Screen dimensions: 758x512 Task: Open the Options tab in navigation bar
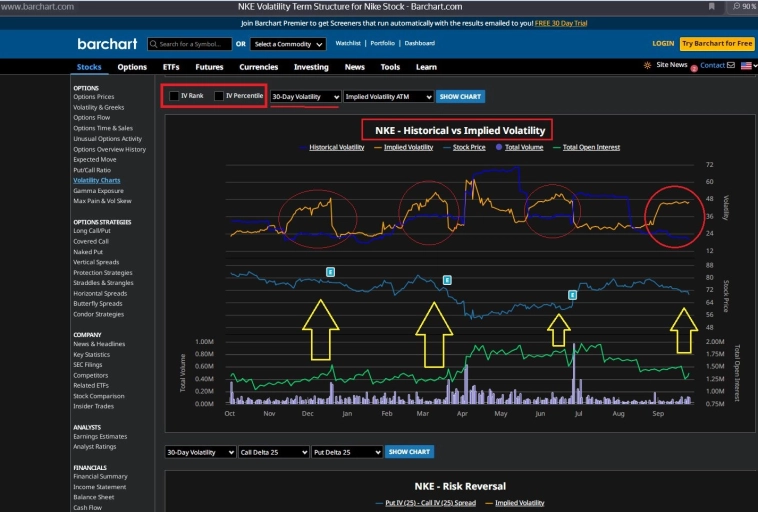click(132, 67)
